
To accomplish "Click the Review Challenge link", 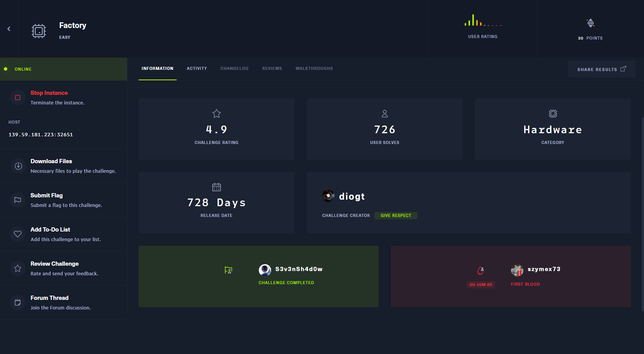I will (55, 264).
